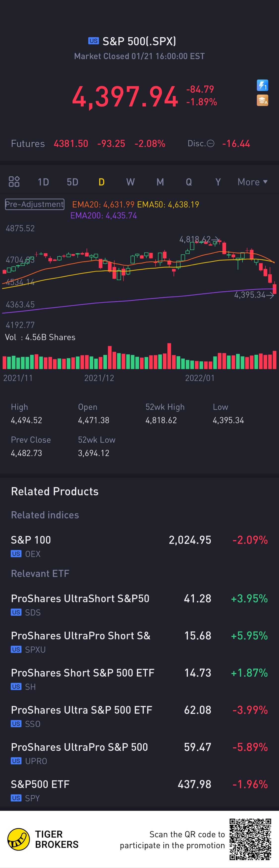Switch to the 1D chart tab
279x868 pixels.
[43, 182]
